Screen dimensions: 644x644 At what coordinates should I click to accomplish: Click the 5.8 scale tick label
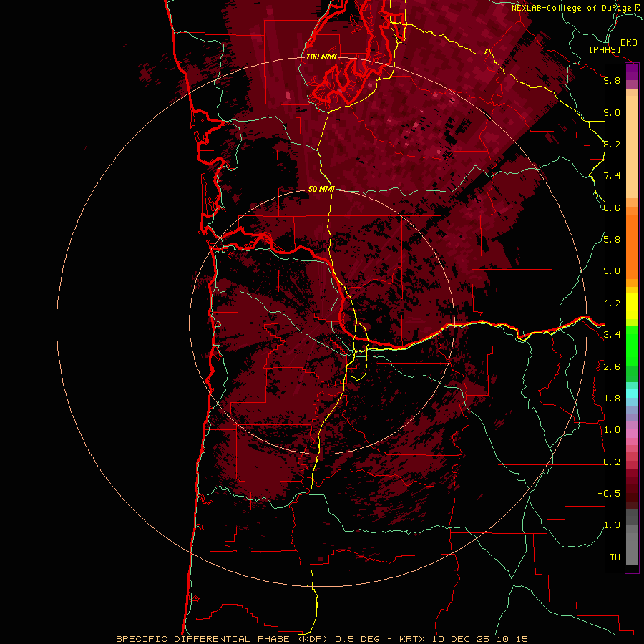pyautogui.click(x=612, y=240)
